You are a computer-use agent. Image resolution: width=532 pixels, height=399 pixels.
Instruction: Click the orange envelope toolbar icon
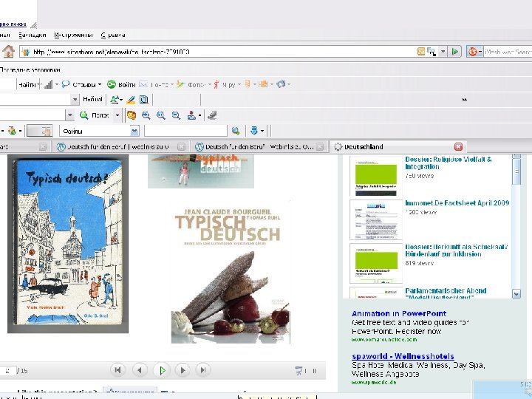click(263, 84)
